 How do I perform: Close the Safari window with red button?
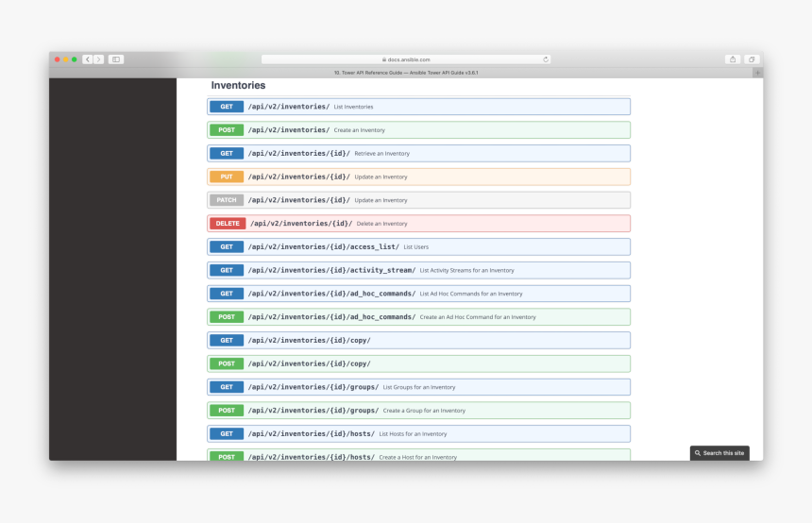tap(57, 59)
